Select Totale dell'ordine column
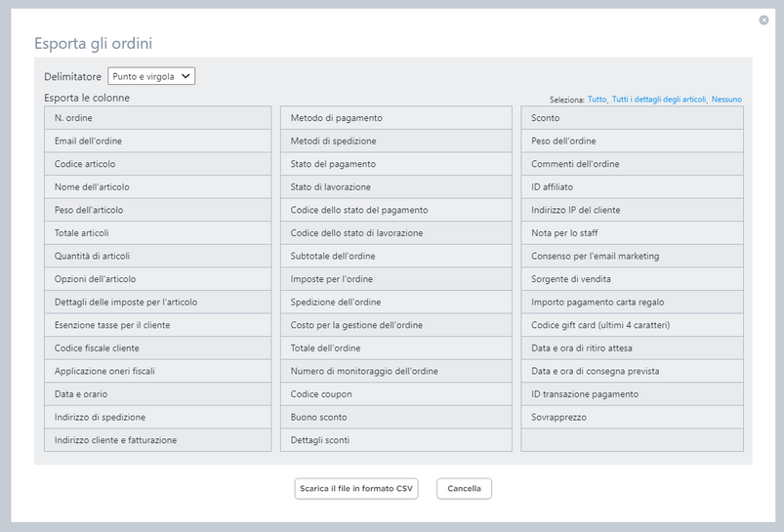The image size is (784, 532). pos(396,348)
